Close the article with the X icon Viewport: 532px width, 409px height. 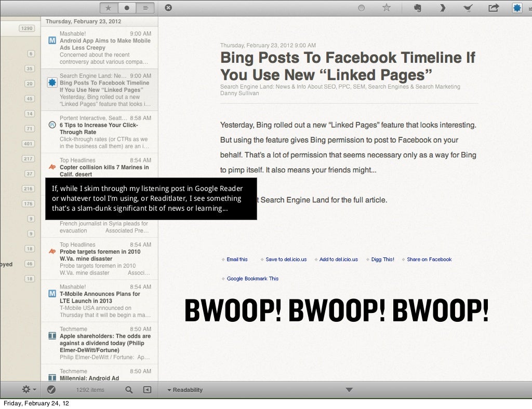(168, 7)
